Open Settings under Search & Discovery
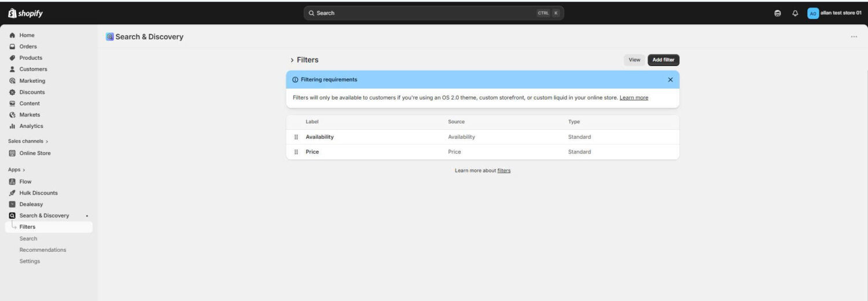This screenshot has height=301, width=868. (x=30, y=261)
